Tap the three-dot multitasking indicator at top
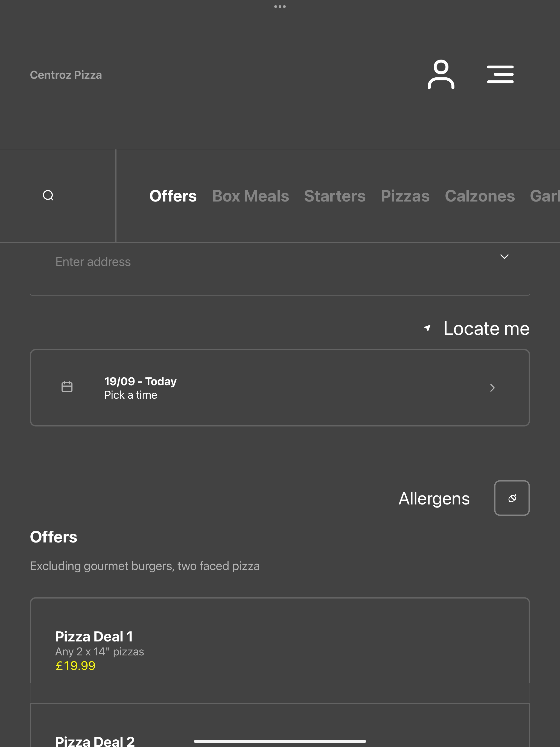The height and width of the screenshot is (747, 560). tap(280, 6)
